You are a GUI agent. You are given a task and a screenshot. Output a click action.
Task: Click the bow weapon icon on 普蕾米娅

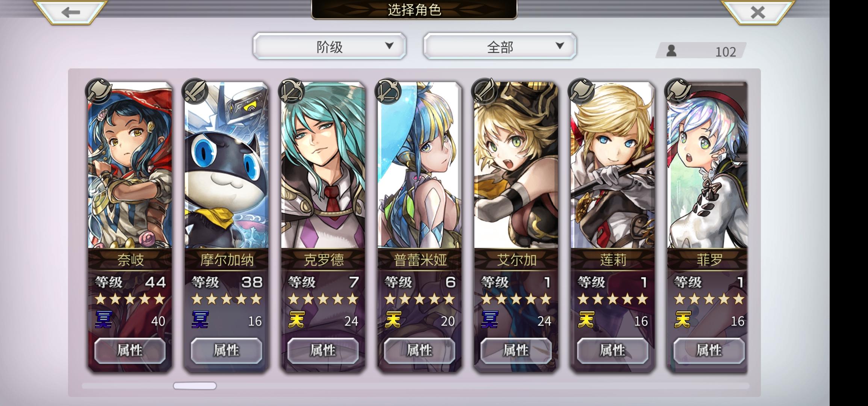click(388, 91)
